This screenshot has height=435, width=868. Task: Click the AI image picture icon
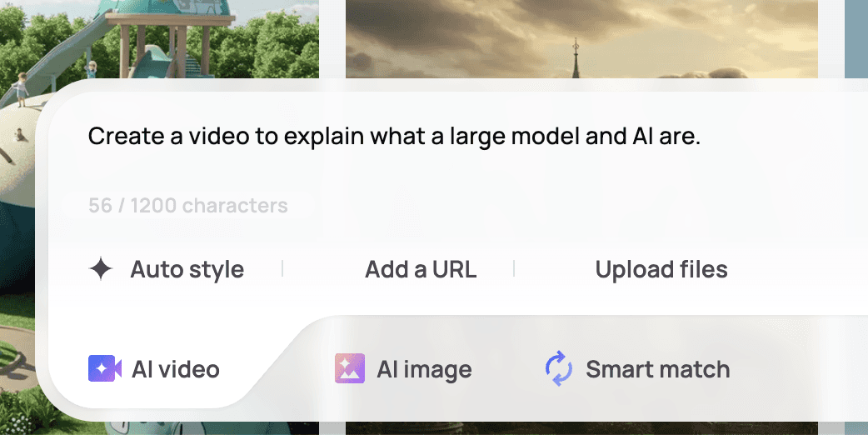pyautogui.click(x=350, y=368)
